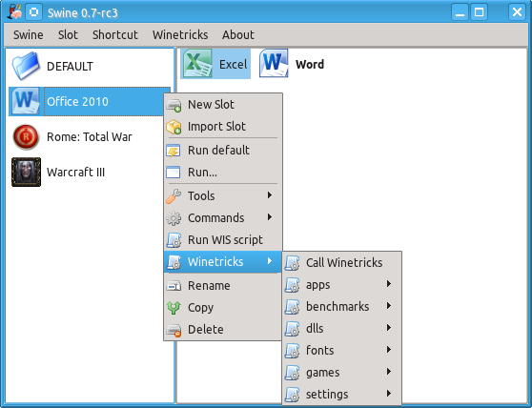Viewport: 532px width, 408px height.
Task: Click the Run... window icon
Action: (x=174, y=173)
